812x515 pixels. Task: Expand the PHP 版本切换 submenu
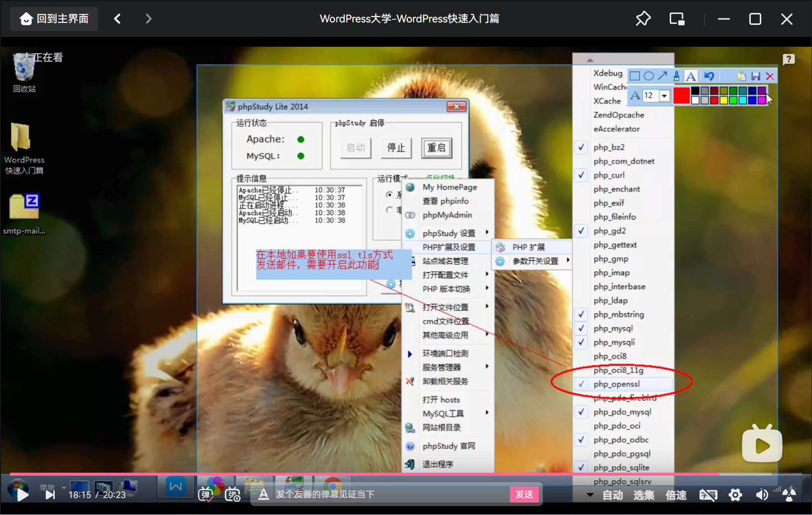click(448, 289)
